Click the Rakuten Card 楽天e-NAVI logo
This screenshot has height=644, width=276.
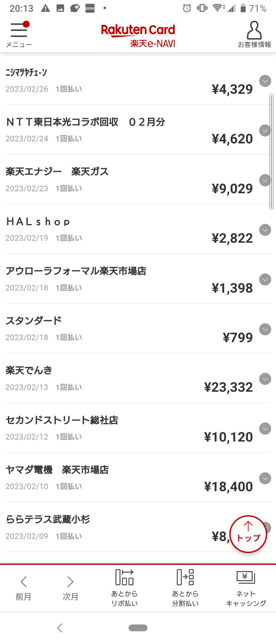[x=138, y=36]
